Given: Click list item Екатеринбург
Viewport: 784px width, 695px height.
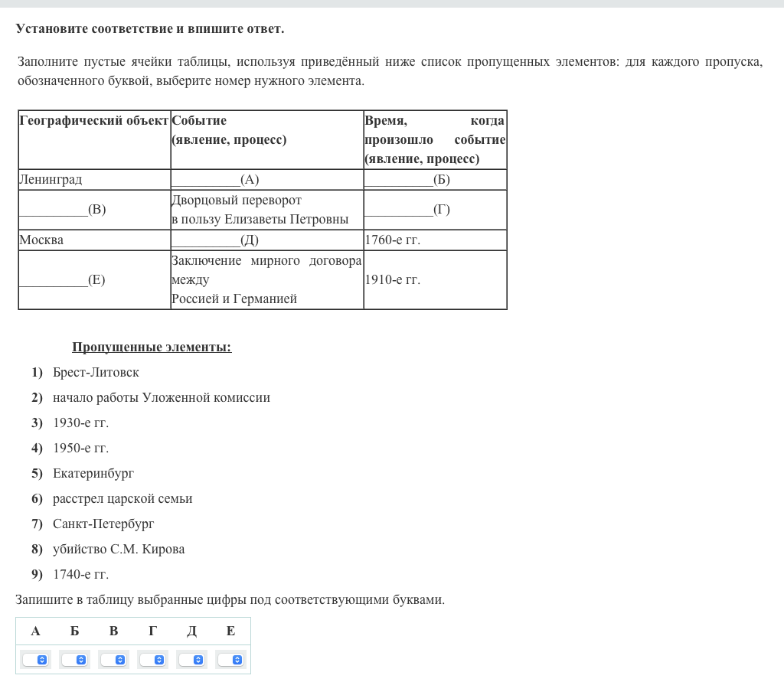Looking at the screenshot, I should pos(93,474).
